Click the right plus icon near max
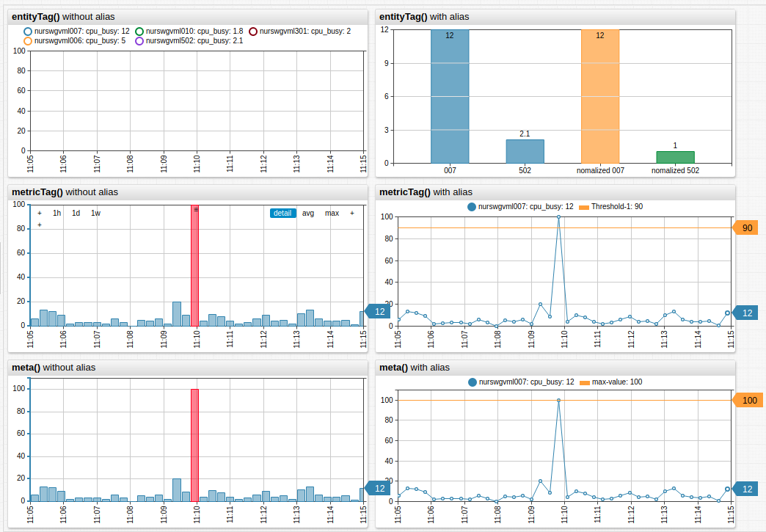 coord(351,213)
